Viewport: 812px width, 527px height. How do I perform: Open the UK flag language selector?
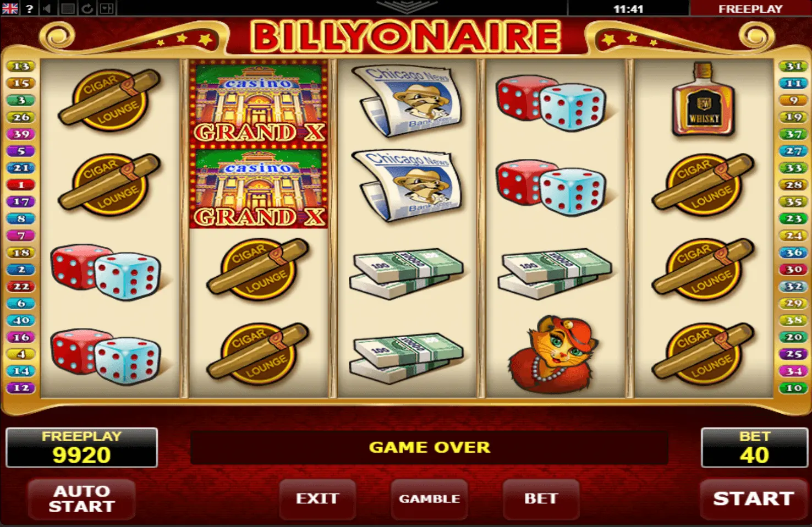10,8
